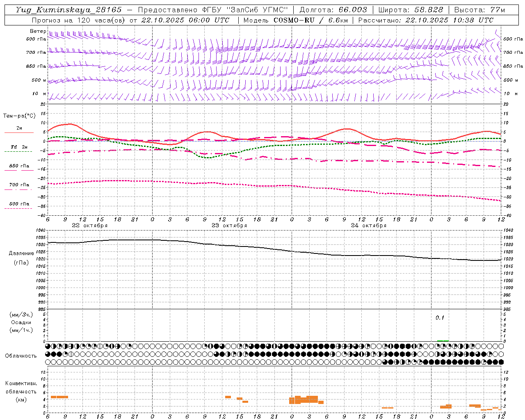Click the green precipitation bar below 0.1
This screenshot has height=420, width=525.
[443, 341]
